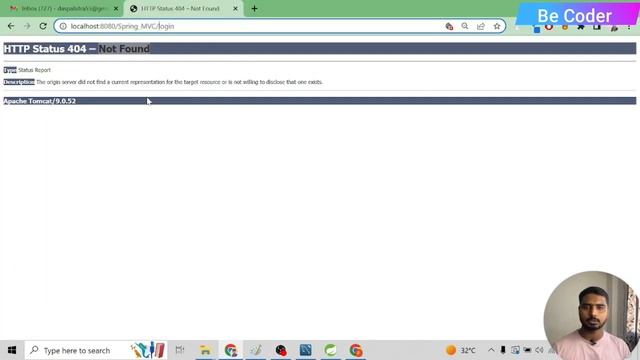This screenshot has height=360, width=640.
Task: Click the 'Status Report' text
Action: [x=34, y=70]
